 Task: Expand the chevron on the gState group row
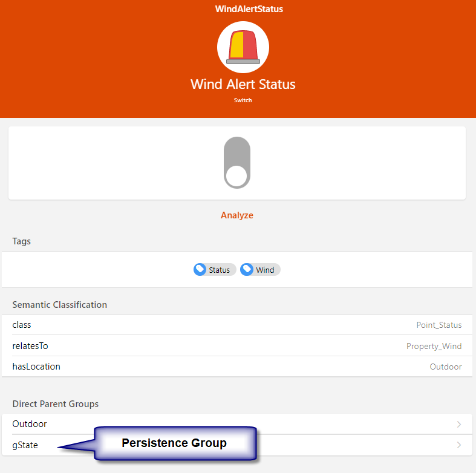click(459, 445)
